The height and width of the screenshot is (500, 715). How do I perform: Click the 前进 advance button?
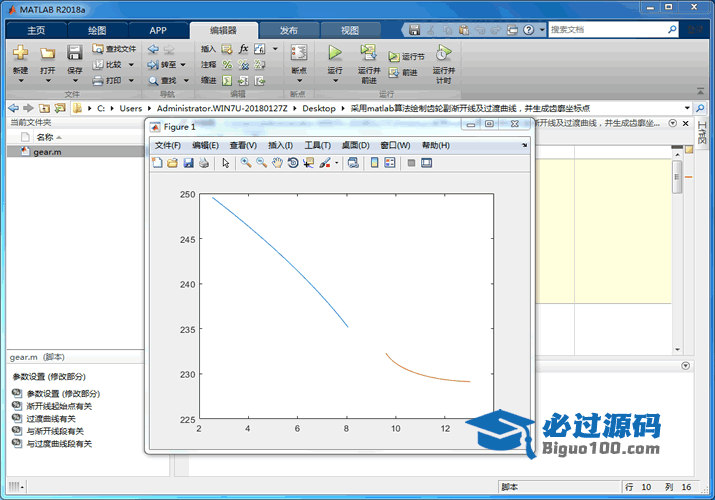click(403, 72)
